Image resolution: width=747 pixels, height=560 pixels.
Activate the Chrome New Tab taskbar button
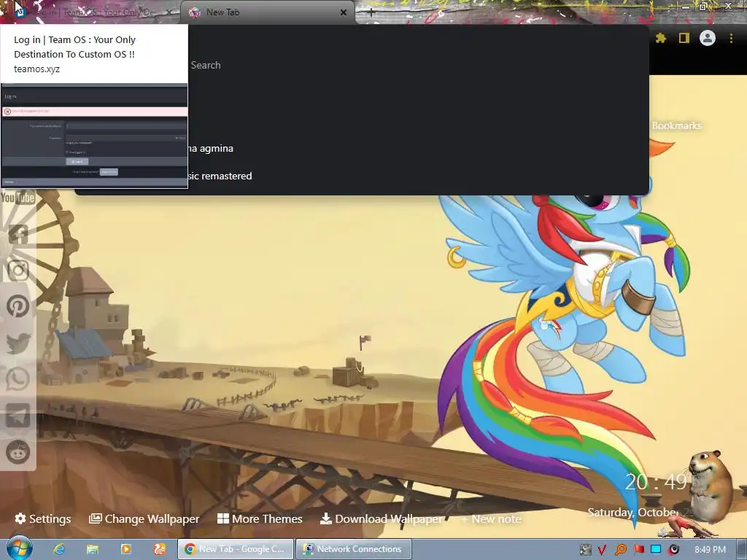coord(236,549)
